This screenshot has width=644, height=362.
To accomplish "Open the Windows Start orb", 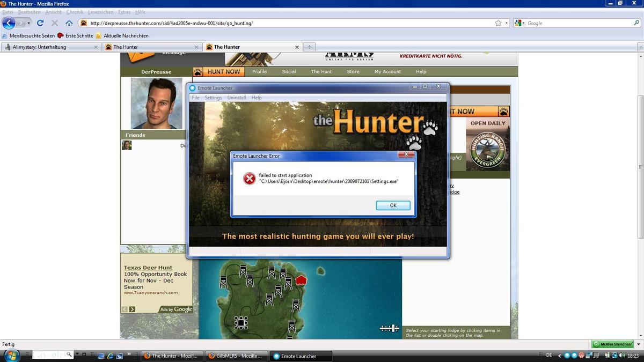I will 11,355.
